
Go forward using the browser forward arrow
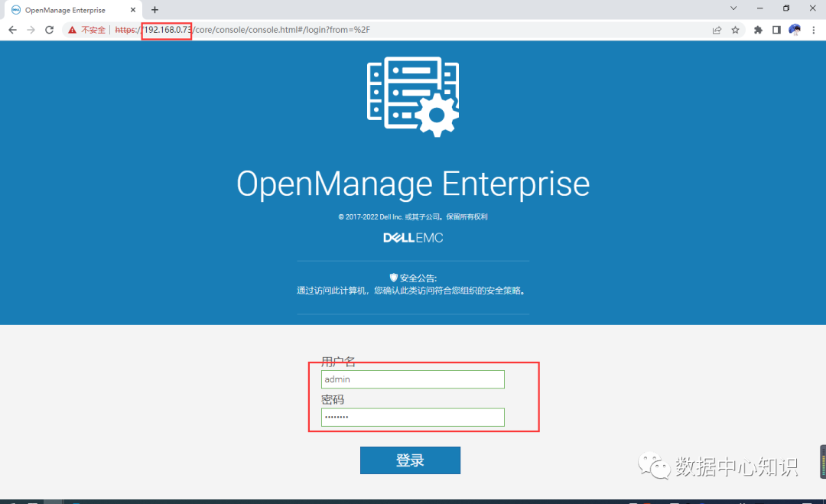pyautogui.click(x=31, y=30)
